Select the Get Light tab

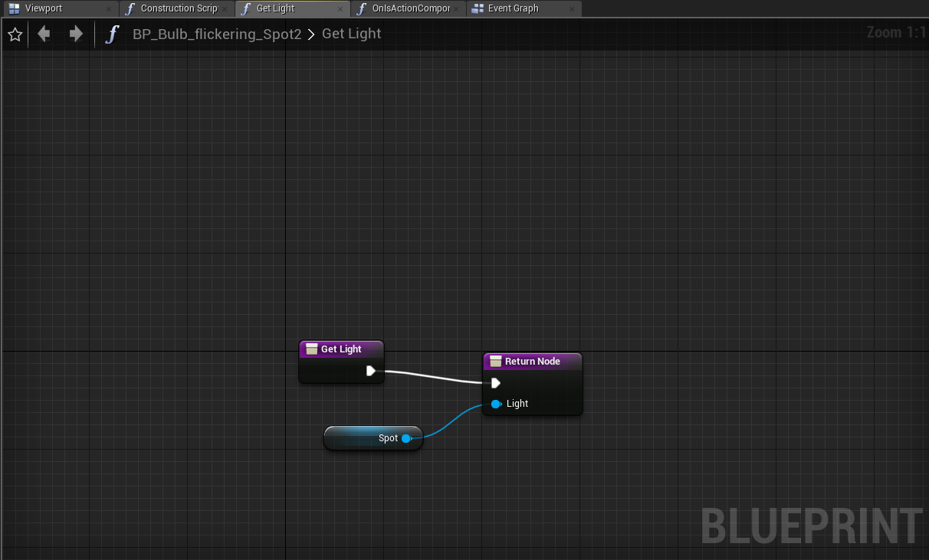(293, 8)
